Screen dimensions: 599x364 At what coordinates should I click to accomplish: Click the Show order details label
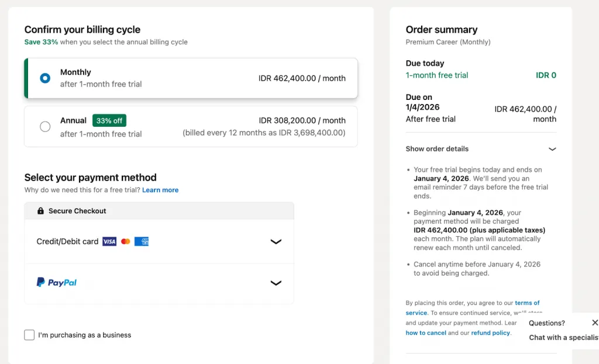[437, 149]
